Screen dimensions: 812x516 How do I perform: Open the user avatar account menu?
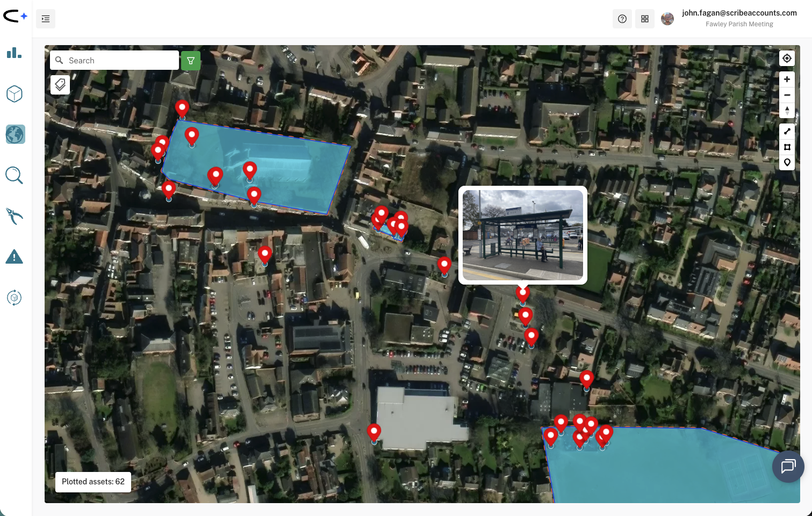pyautogui.click(x=667, y=18)
